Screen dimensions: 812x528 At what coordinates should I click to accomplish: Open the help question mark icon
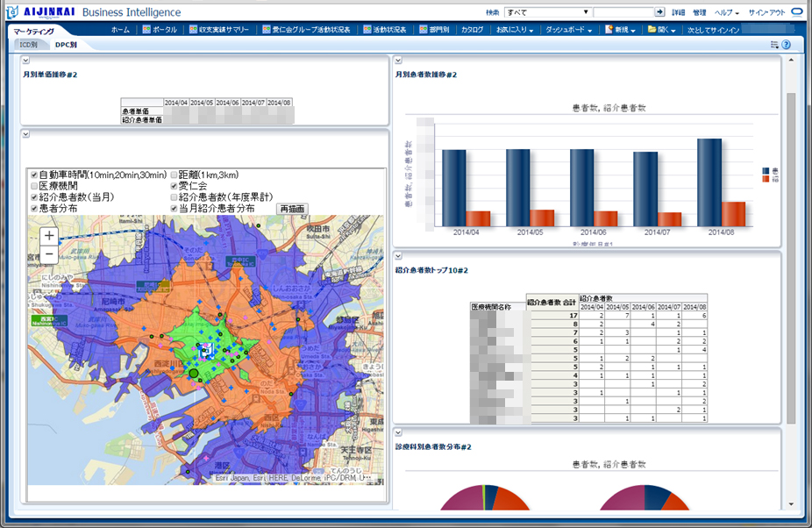coord(787,45)
